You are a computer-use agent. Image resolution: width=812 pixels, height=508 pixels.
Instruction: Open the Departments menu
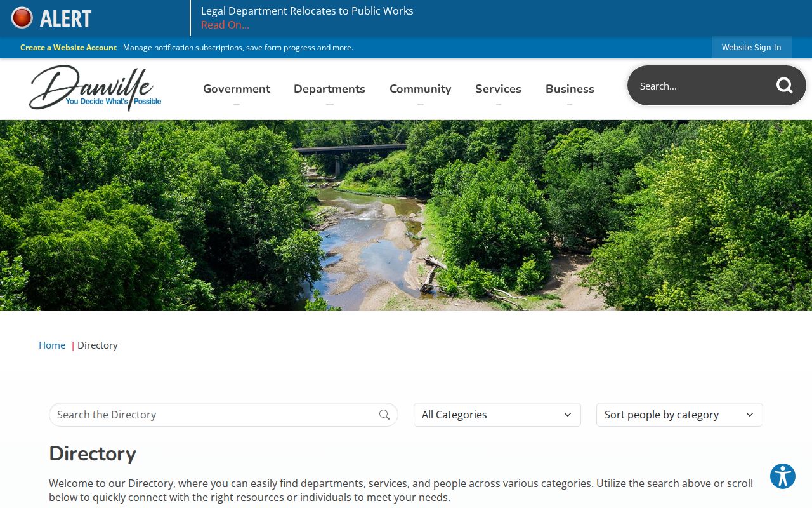(329, 89)
